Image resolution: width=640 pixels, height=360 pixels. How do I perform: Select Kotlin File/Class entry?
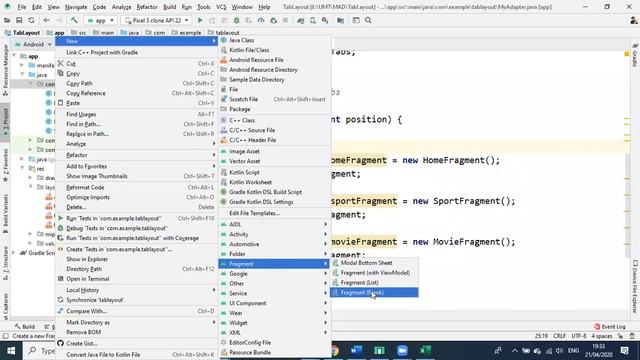275,50
